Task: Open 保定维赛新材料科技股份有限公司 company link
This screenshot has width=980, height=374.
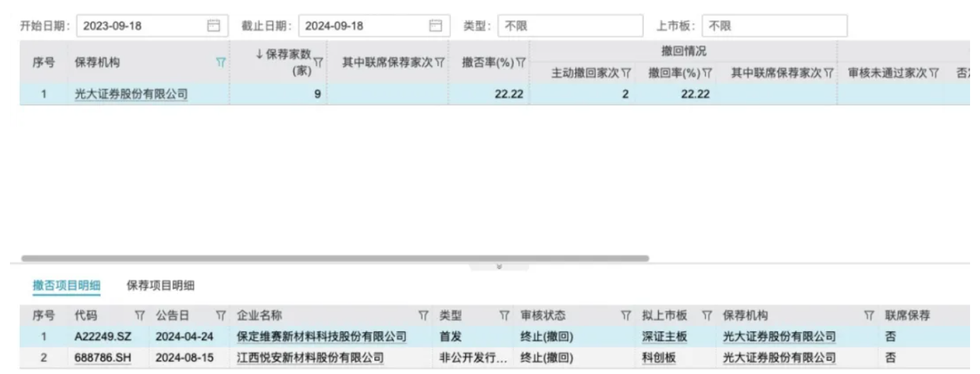Action: pyautogui.click(x=321, y=336)
